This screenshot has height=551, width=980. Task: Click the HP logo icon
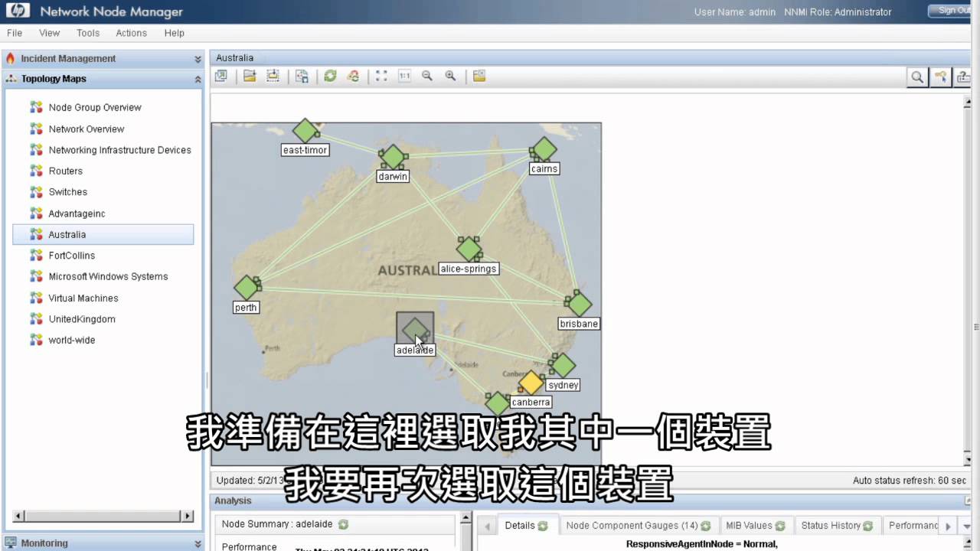(17, 11)
